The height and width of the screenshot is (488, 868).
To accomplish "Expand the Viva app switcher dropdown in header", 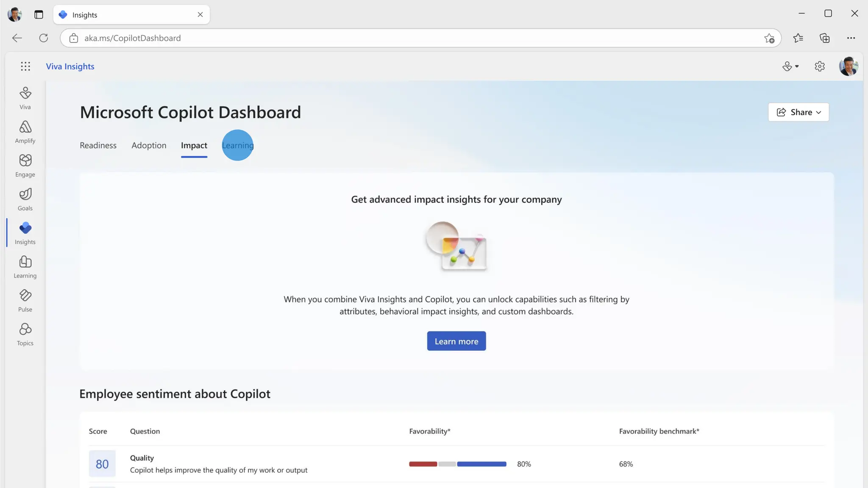I will 790,67.
